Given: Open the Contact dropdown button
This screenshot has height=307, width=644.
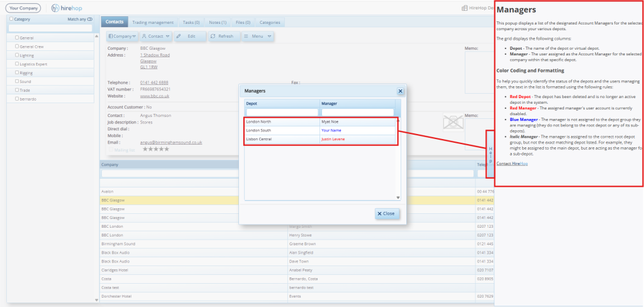Looking at the screenshot, I should (156, 36).
